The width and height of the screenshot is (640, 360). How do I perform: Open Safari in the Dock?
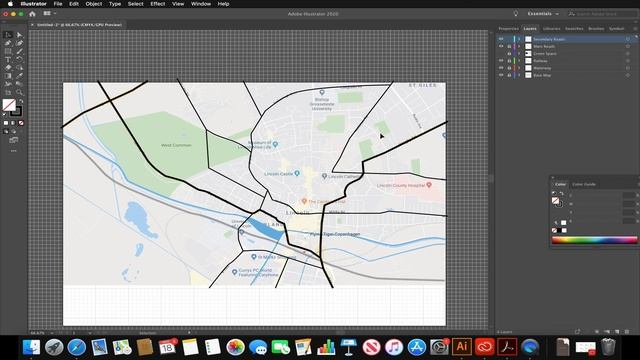pos(77,347)
